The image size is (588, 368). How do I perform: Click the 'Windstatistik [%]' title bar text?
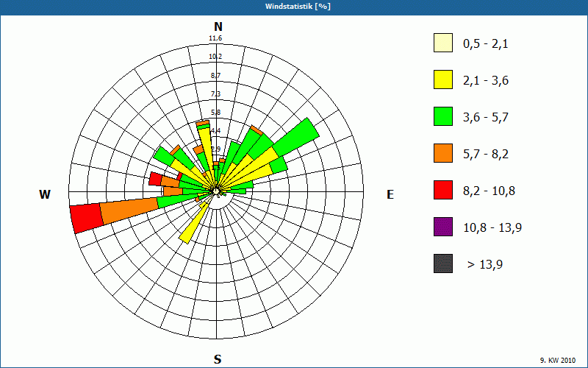pyautogui.click(x=298, y=7)
